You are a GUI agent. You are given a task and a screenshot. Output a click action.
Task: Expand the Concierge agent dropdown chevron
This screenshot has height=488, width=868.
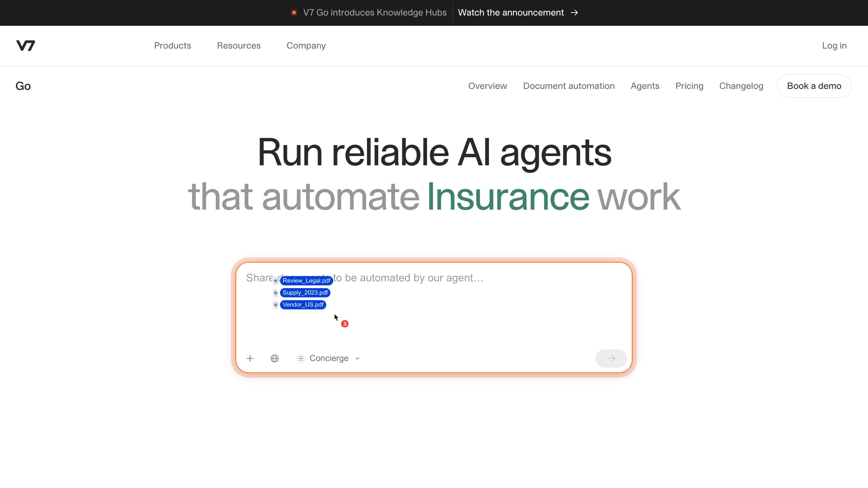coord(358,358)
